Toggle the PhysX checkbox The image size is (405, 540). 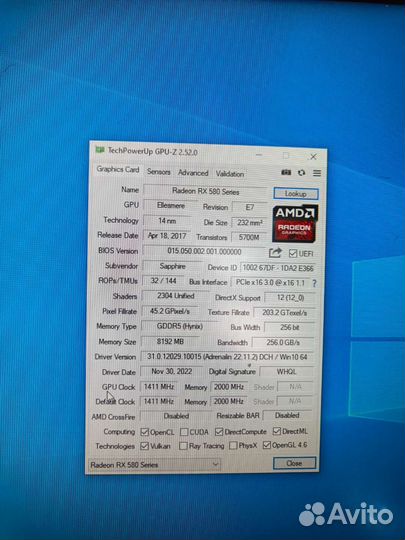(x=233, y=446)
